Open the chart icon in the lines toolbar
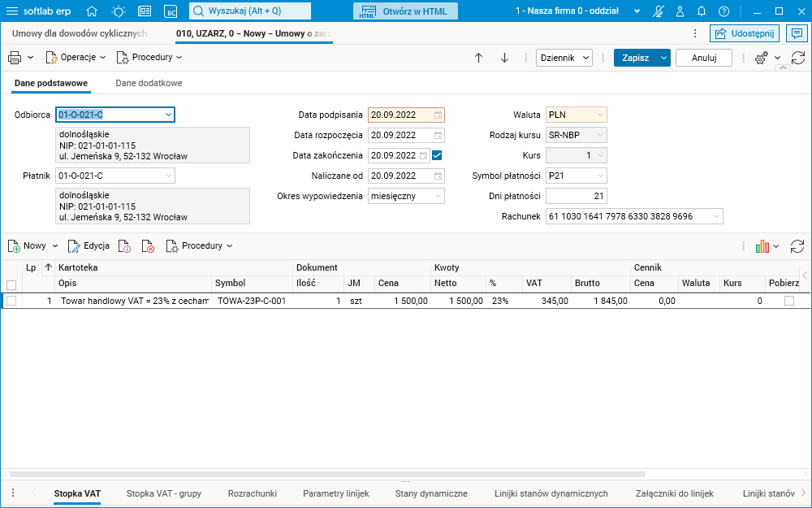The image size is (812, 508). click(762, 246)
